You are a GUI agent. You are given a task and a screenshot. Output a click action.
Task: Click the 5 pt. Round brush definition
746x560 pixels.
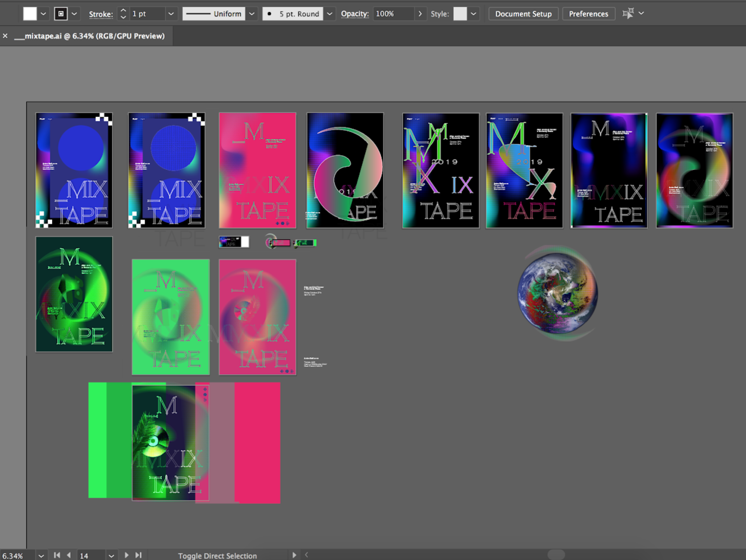pyautogui.click(x=293, y=14)
